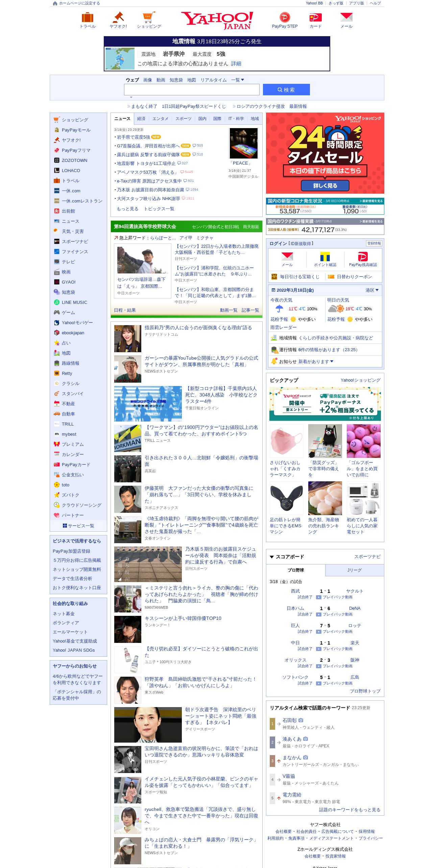434x868 pixels.
Task: Open サービス一覧 at the sidebar bottom
Action: (x=78, y=526)
